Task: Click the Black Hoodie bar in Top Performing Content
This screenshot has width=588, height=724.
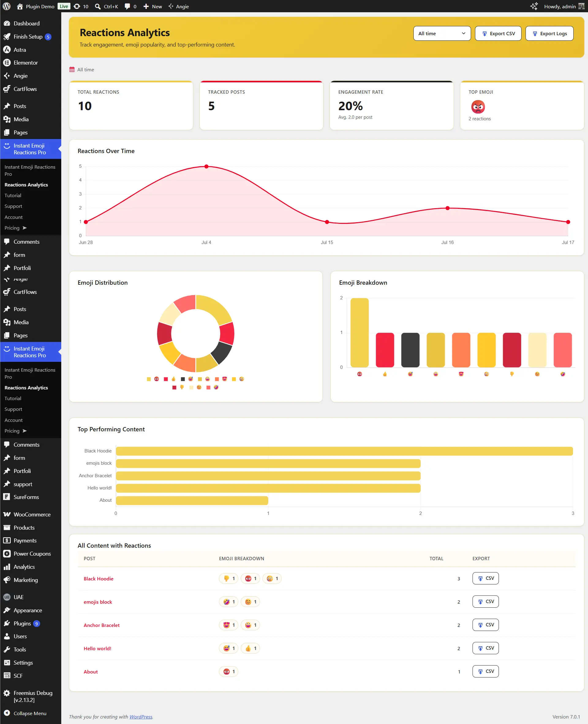Action: tap(344, 451)
